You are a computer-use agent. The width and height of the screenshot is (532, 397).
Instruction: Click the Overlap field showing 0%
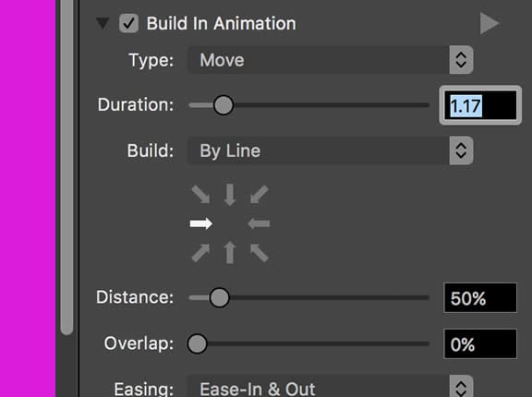click(x=480, y=343)
